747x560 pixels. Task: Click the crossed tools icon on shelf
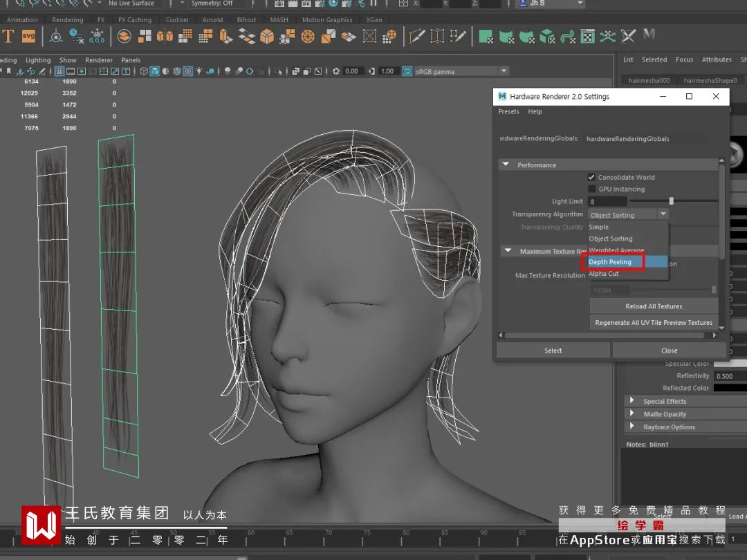pyautogui.click(x=627, y=36)
